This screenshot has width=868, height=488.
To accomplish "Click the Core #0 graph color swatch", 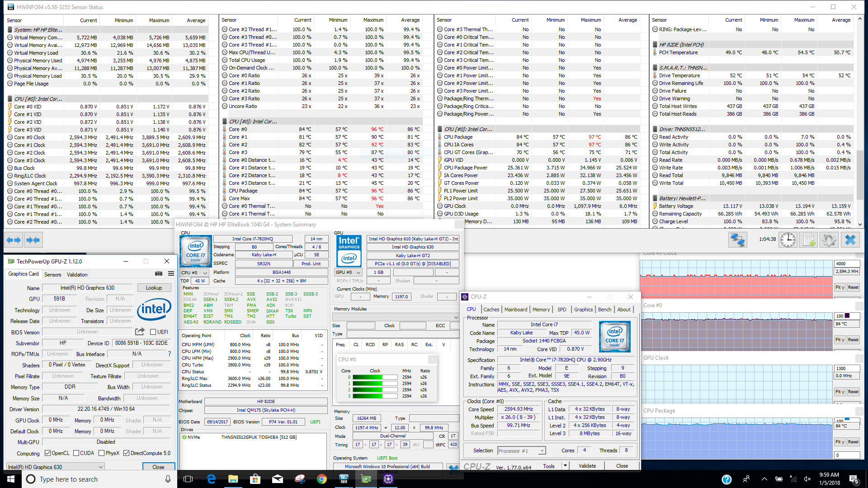I will (847, 316).
